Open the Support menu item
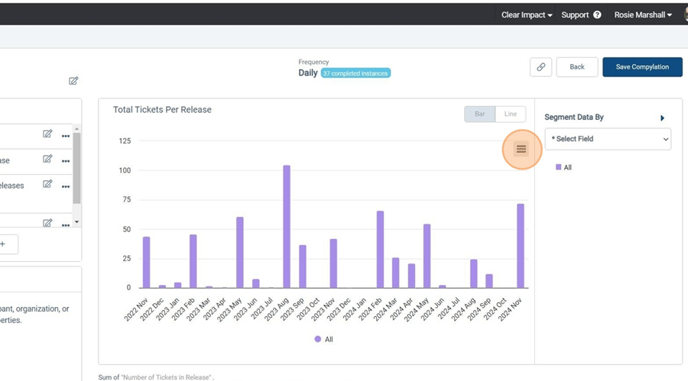The image size is (688, 381). 575,15
